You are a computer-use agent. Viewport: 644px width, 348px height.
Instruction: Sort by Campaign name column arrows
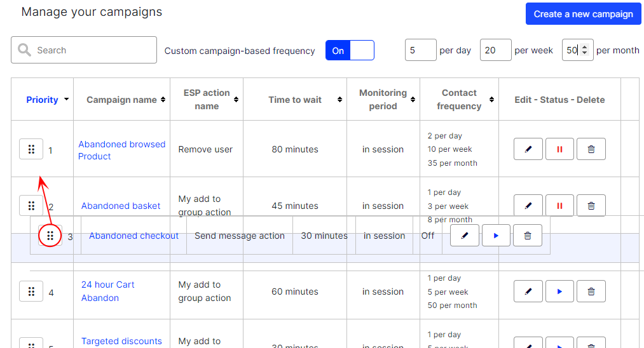coord(163,100)
